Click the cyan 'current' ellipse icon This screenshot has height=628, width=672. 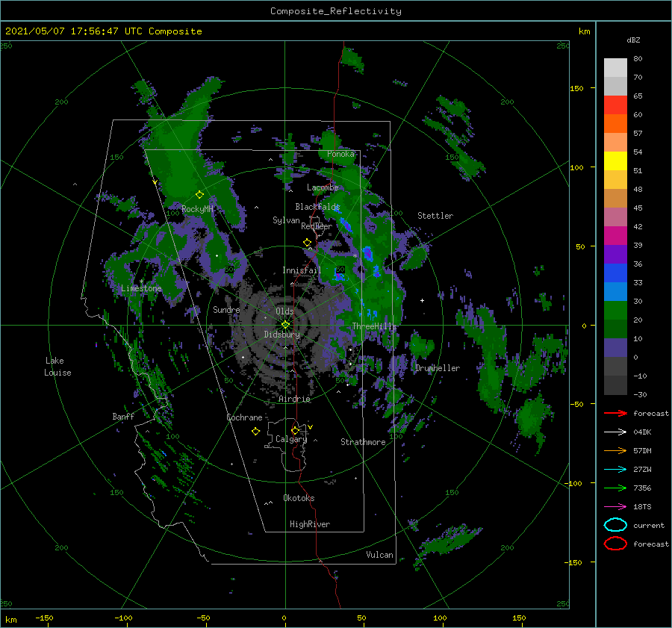[615, 525]
